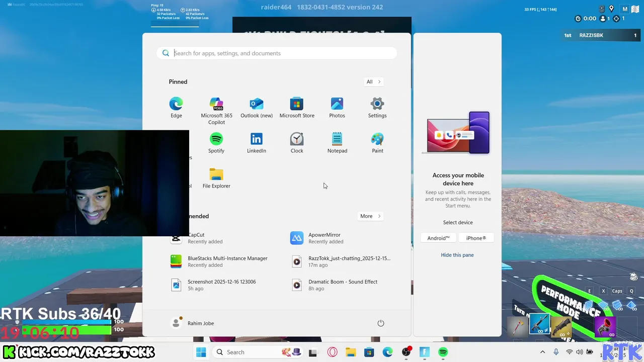
Task: Open the Clock app
Action: pyautogui.click(x=297, y=143)
